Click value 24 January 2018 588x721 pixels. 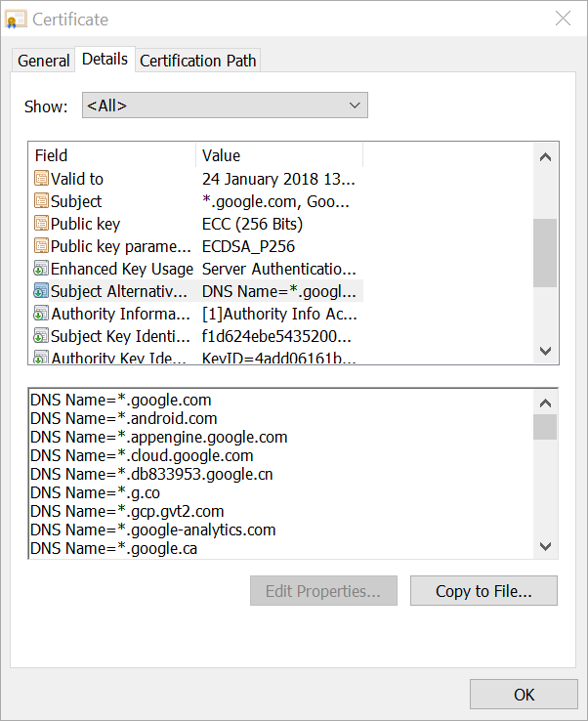point(278,179)
